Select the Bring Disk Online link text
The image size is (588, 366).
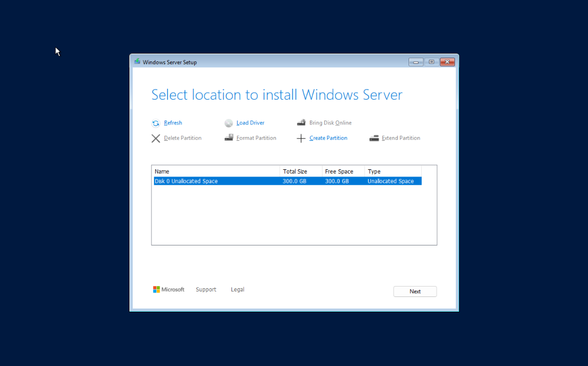click(x=330, y=123)
